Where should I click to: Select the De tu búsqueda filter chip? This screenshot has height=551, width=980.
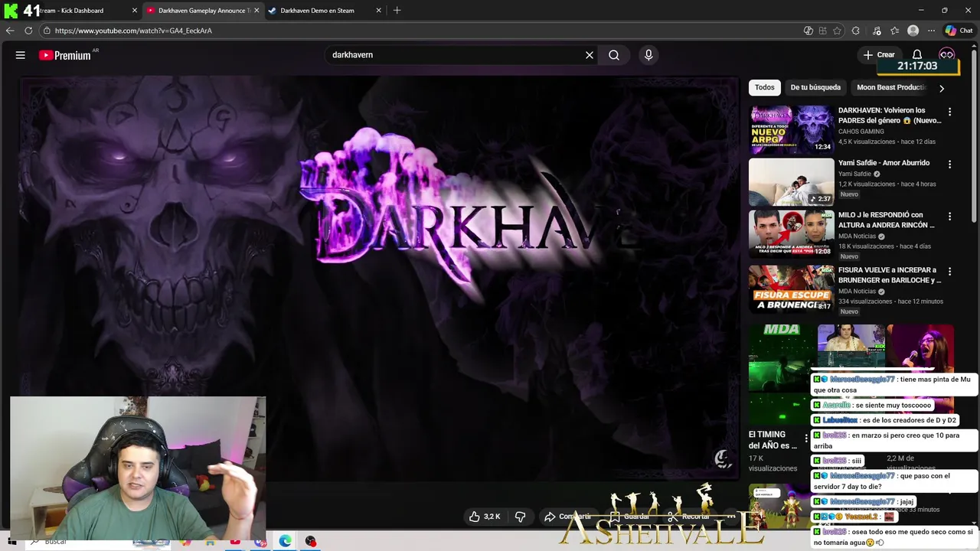pyautogui.click(x=815, y=87)
